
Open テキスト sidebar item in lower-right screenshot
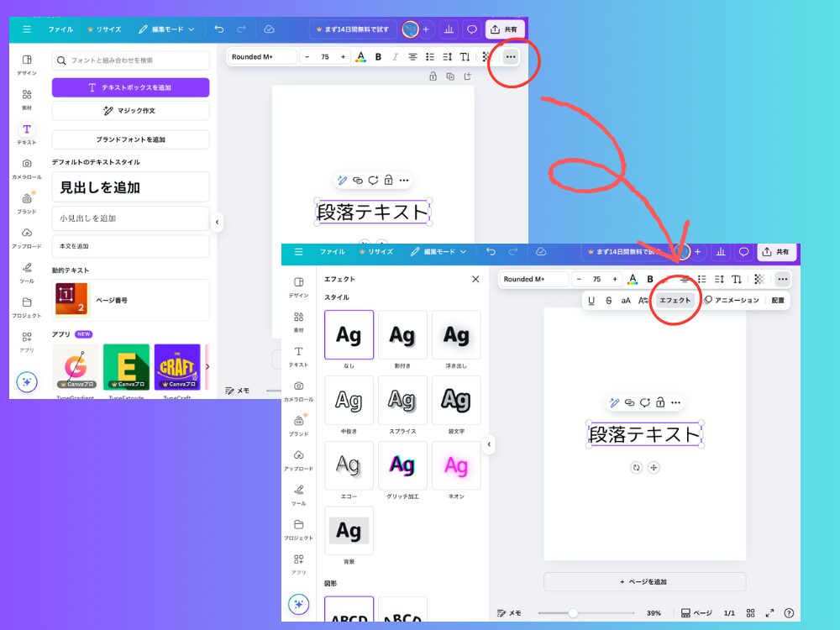[x=299, y=357]
